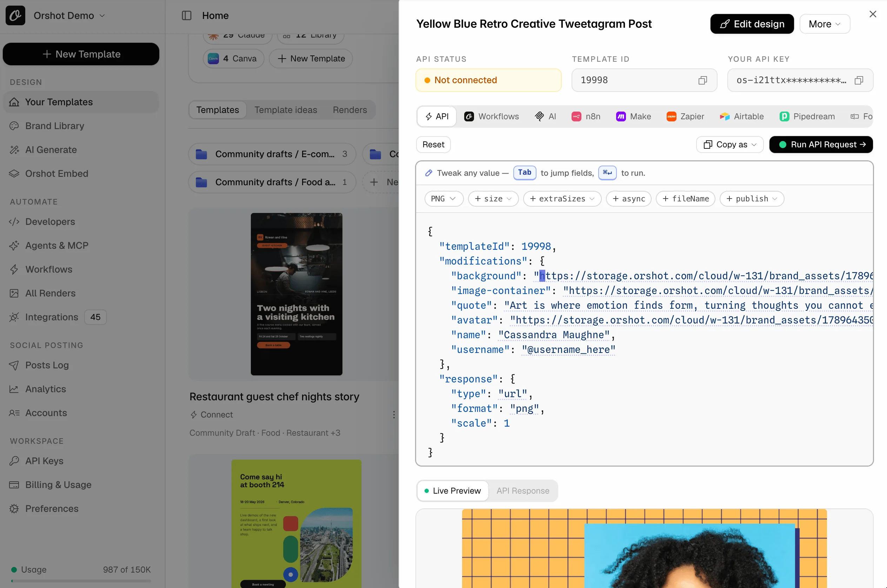This screenshot has width=887, height=588.
Task: Open AI Generate from sidebar
Action: pos(81,149)
